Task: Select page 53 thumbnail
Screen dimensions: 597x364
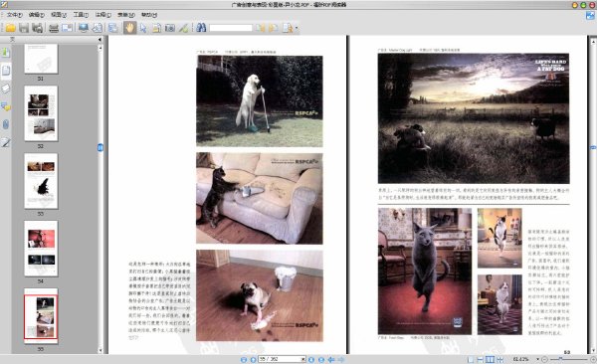Action: [41, 181]
